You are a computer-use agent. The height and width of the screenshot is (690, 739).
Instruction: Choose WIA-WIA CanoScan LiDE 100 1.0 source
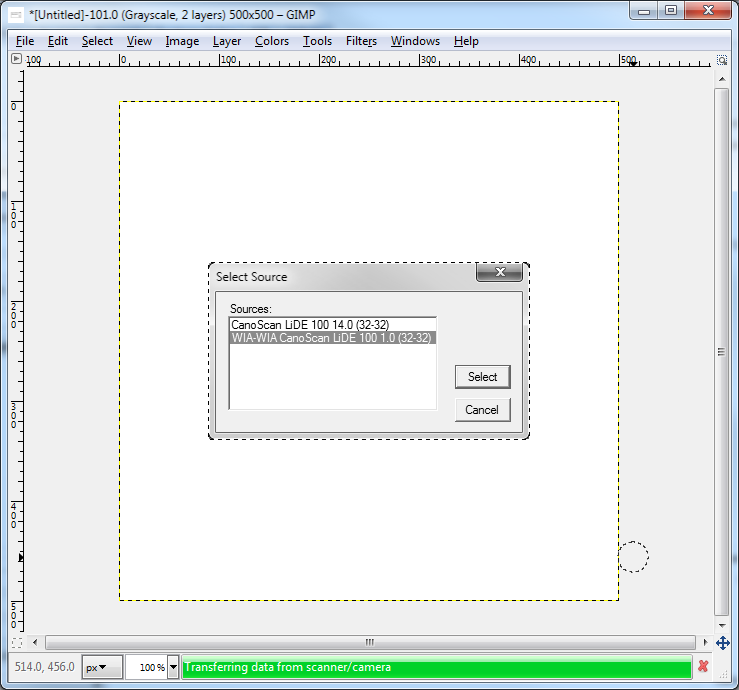point(332,338)
